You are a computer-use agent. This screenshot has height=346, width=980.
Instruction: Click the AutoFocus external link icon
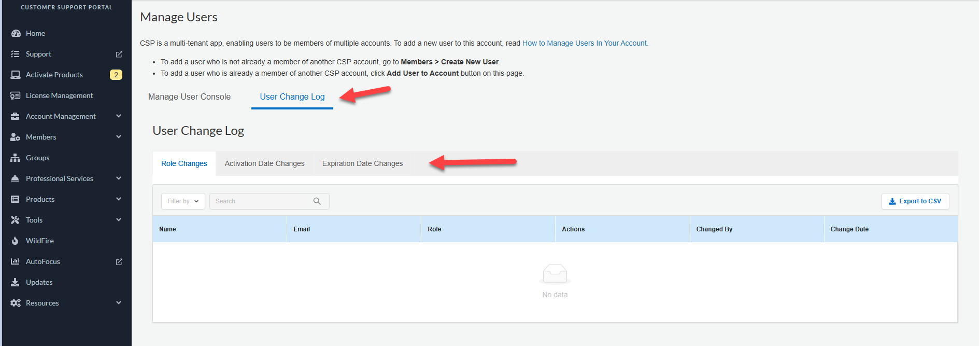(119, 261)
